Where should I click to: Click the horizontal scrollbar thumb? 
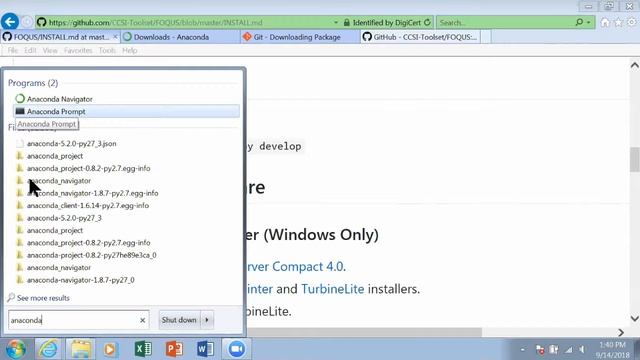[364, 333]
